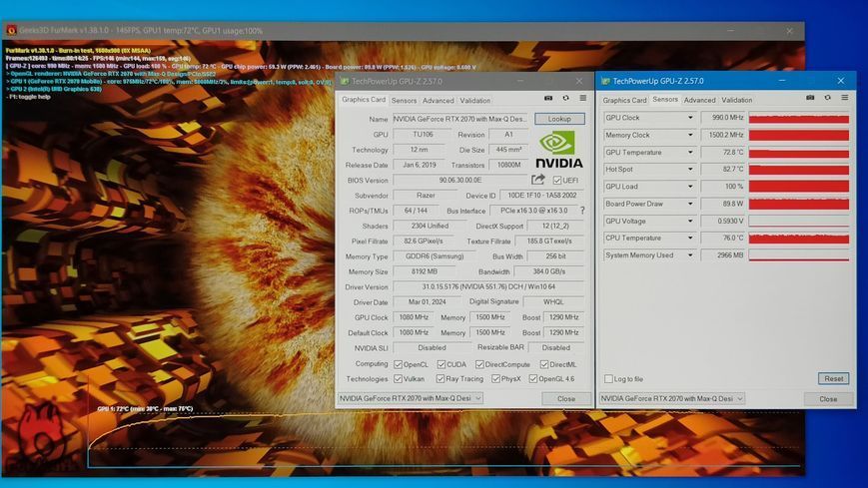Viewport: 868px width, 488px height.
Task: Open hamburger menu in Sensors GPU-Z window
Action: tap(845, 98)
